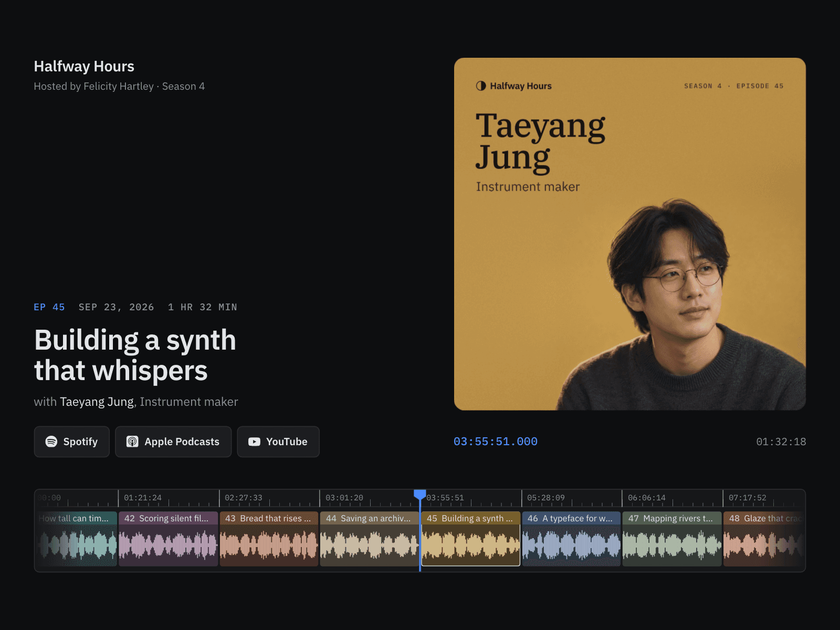Click the YouTube play logo icon
The image size is (840, 630).
pos(254,442)
